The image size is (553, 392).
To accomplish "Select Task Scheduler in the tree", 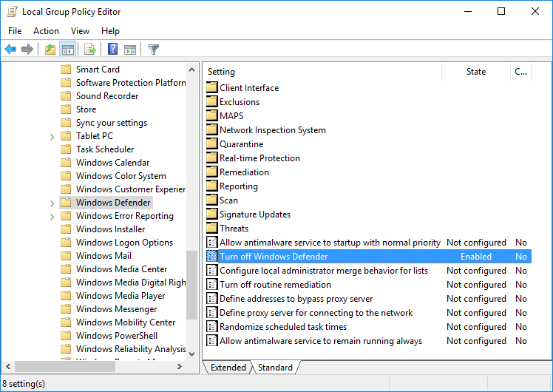I will coord(105,149).
